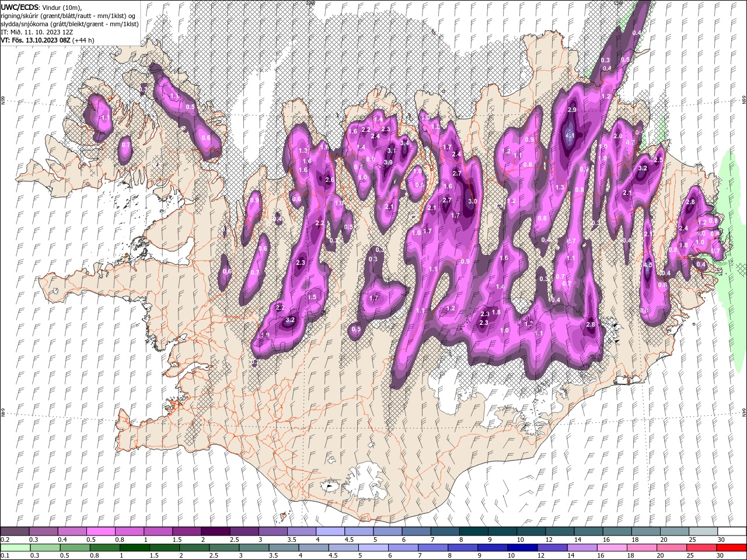The height and width of the screenshot is (560, 747).
Task: Click the 'slydda/snjókoma (grátt/bleikt/grænt' header line
Action: click(69, 23)
